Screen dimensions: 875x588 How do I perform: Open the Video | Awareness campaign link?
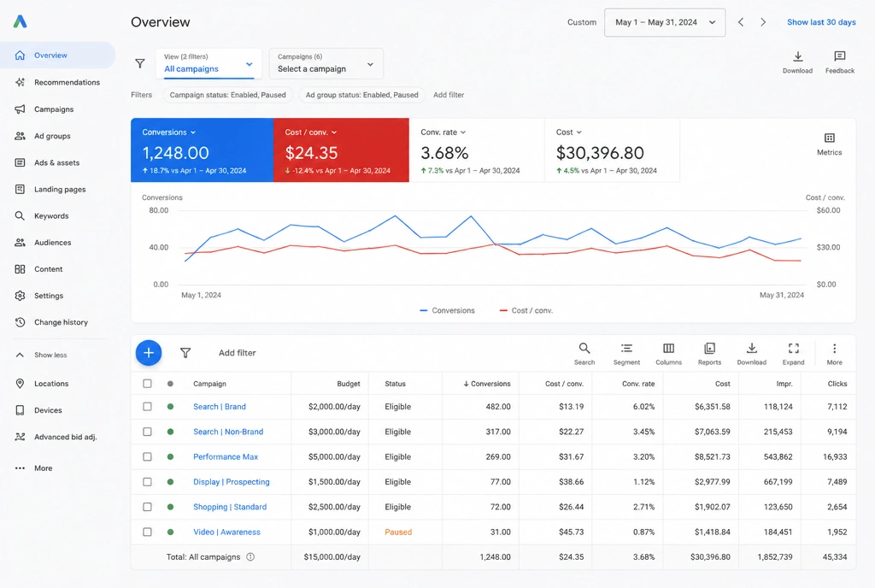coord(226,532)
